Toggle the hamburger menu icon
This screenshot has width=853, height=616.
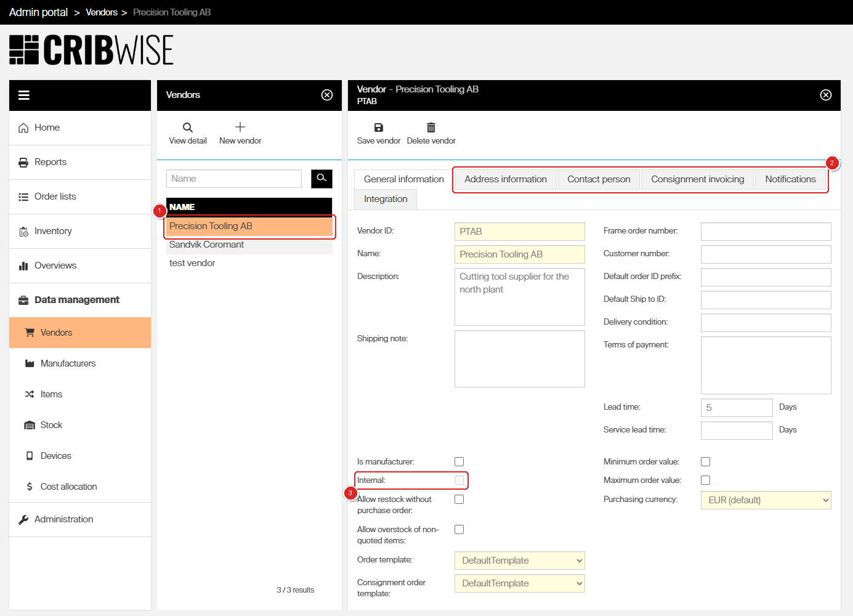click(x=24, y=95)
